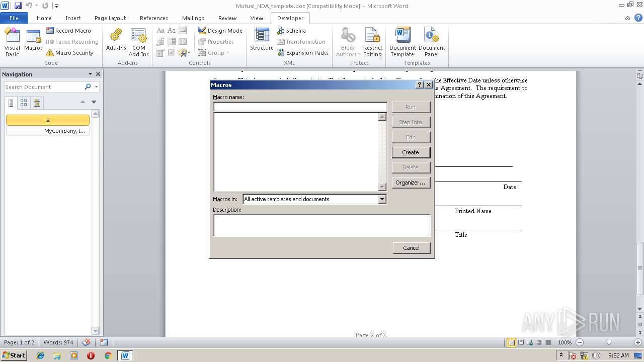
Task: Click macro recording icon in status bar
Action: (104, 342)
